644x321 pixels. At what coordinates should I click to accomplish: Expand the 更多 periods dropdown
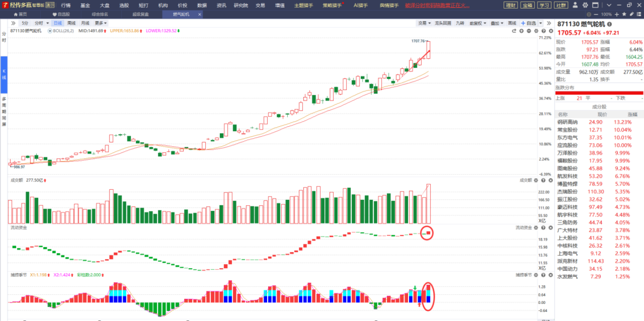tap(101, 23)
